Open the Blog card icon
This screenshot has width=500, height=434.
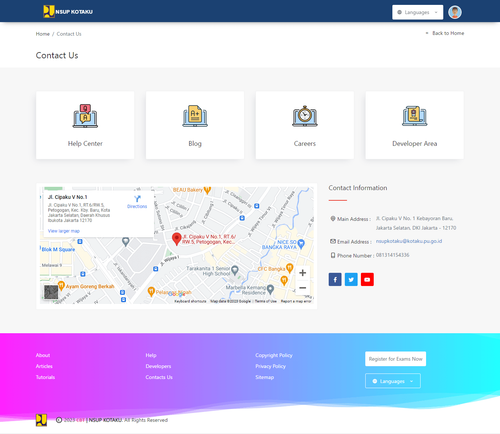pos(195,116)
